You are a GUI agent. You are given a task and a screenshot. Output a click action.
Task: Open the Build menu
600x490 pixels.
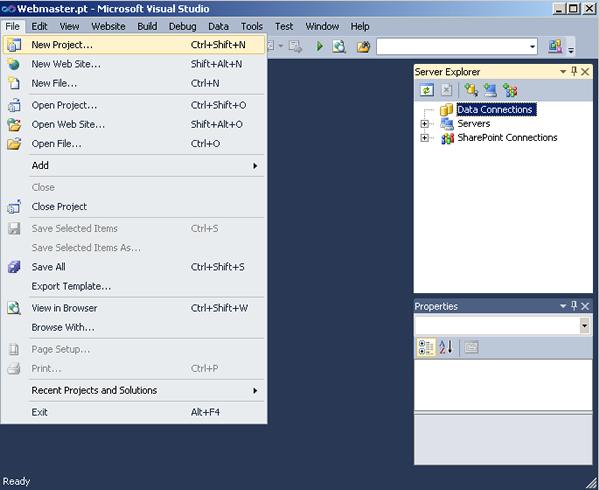click(x=147, y=26)
